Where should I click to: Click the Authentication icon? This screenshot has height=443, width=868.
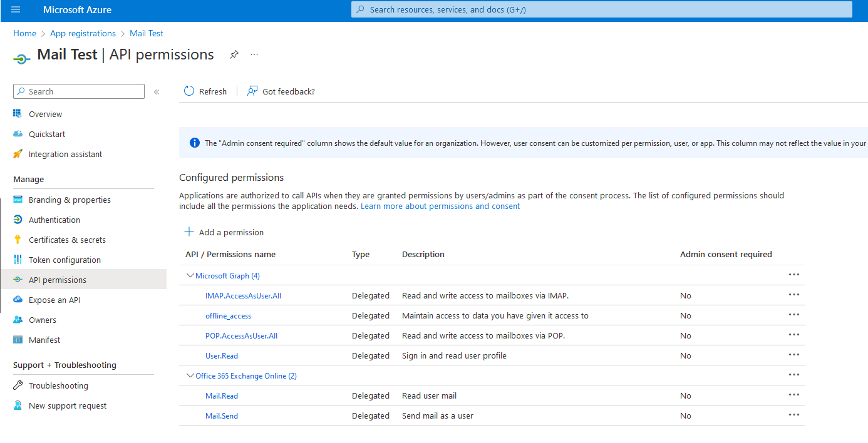coord(18,220)
